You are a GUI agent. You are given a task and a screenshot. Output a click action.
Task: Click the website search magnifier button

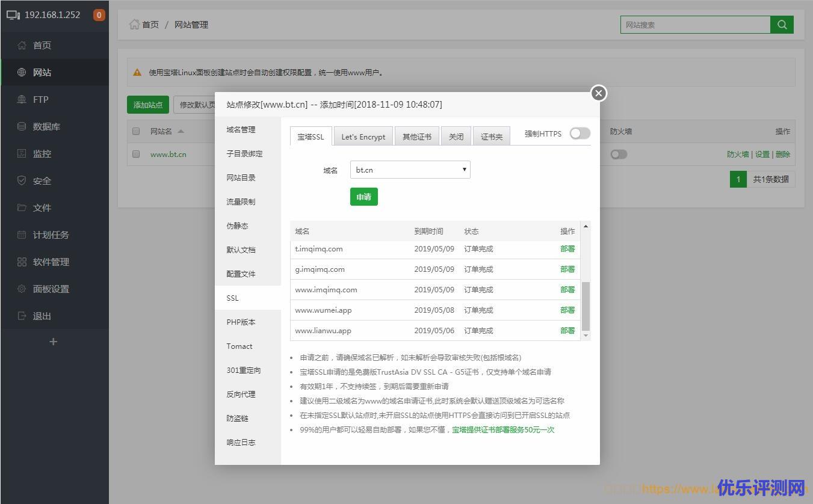(782, 25)
